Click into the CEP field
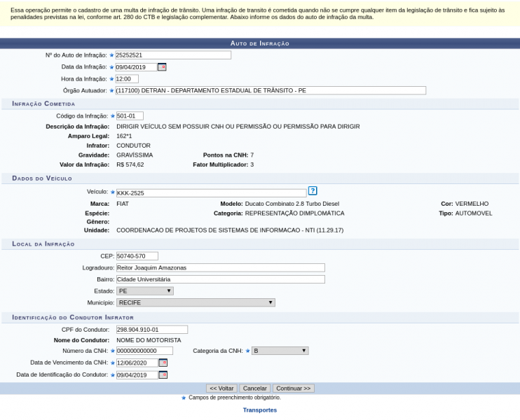520x420 pixels. (137, 255)
